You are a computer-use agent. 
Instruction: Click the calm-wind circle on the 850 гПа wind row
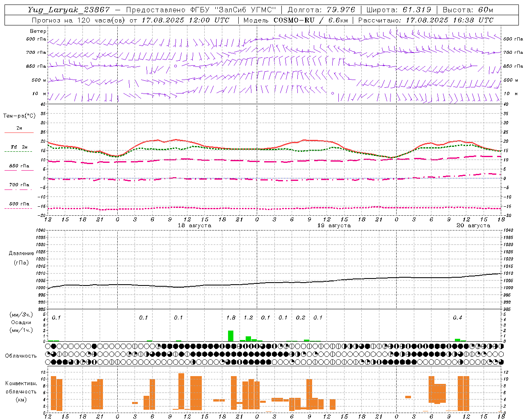pyautogui.click(x=176, y=66)
